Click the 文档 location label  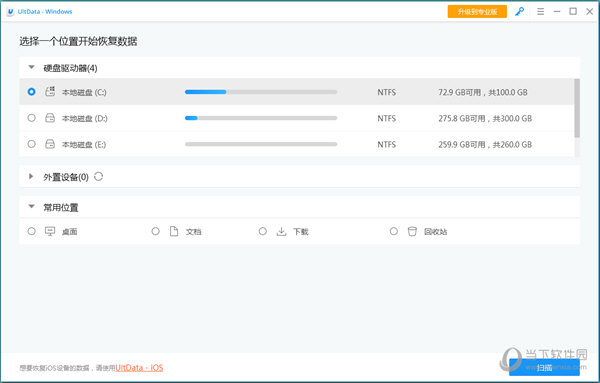pos(194,231)
